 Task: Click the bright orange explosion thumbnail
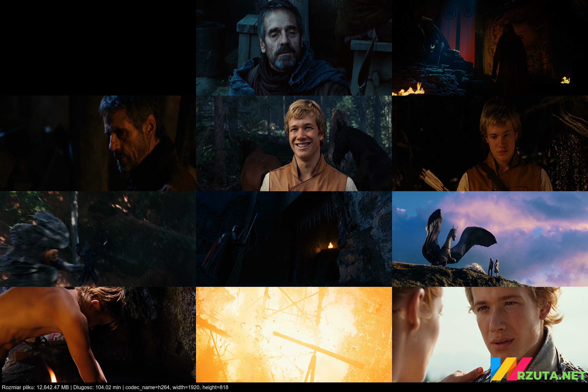click(x=294, y=334)
